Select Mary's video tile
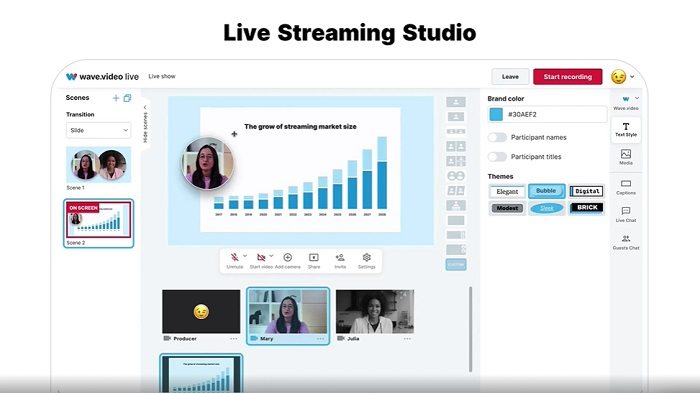700x393 pixels. pos(288,311)
